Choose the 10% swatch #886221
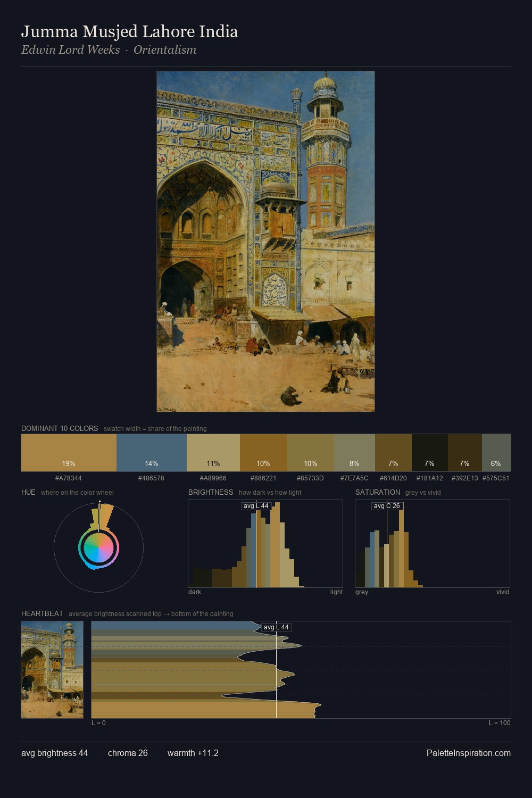Image resolution: width=532 pixels, height=798 pixels. pyautogui.click(x=263, y=453)
